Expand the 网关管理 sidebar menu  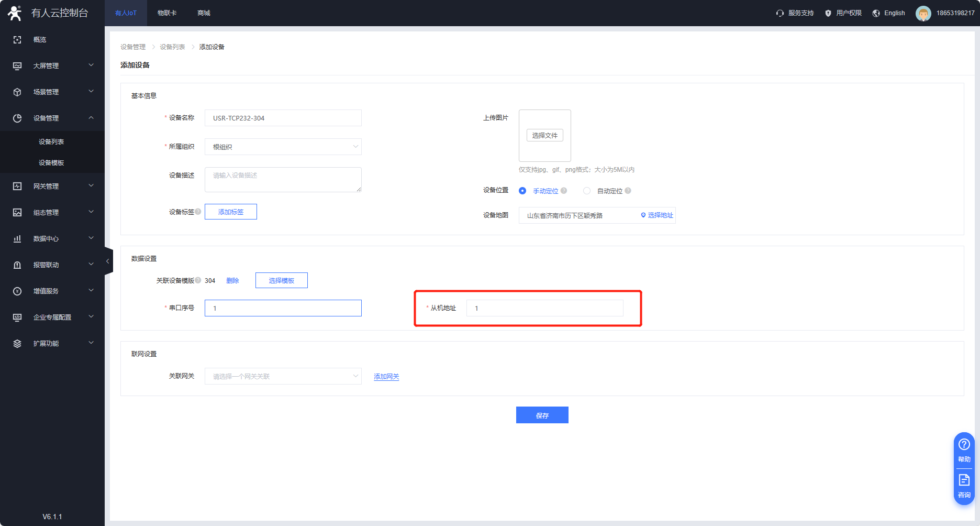[x=52, y=186]
